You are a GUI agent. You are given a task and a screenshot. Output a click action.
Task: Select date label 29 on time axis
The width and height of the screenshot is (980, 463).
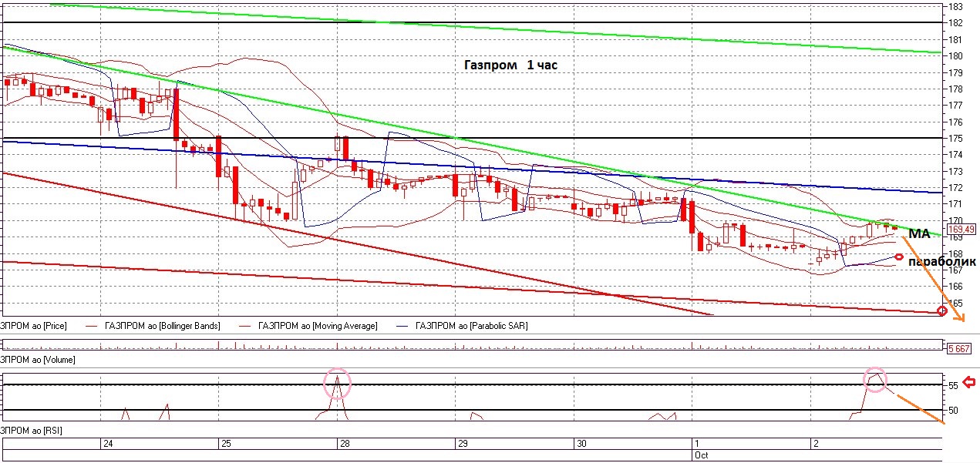[463, 444]
